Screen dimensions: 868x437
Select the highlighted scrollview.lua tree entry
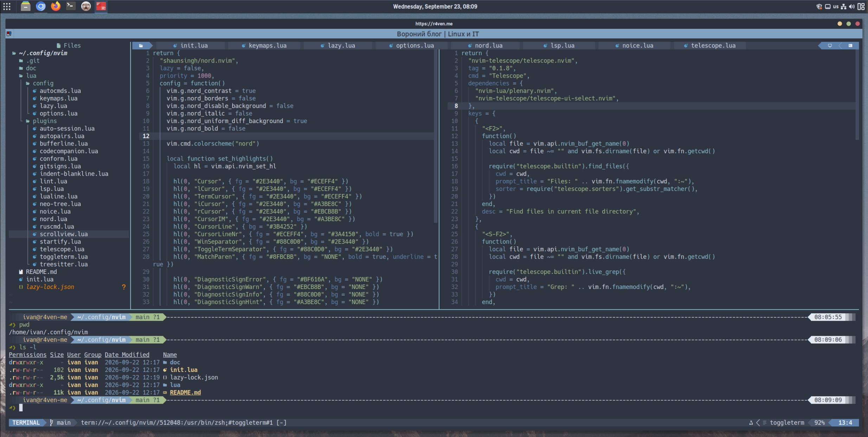coord(69,234)
